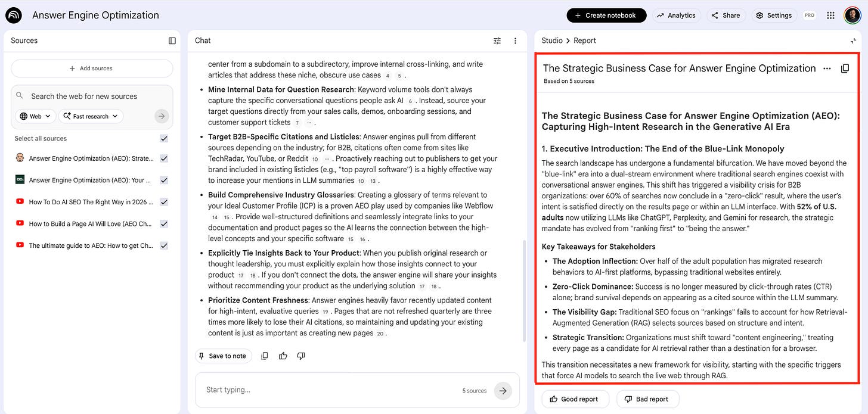Open citation 19 in Content Freshness bullet
The width and height of the screenshot is (868, 414).
point(325,312)
